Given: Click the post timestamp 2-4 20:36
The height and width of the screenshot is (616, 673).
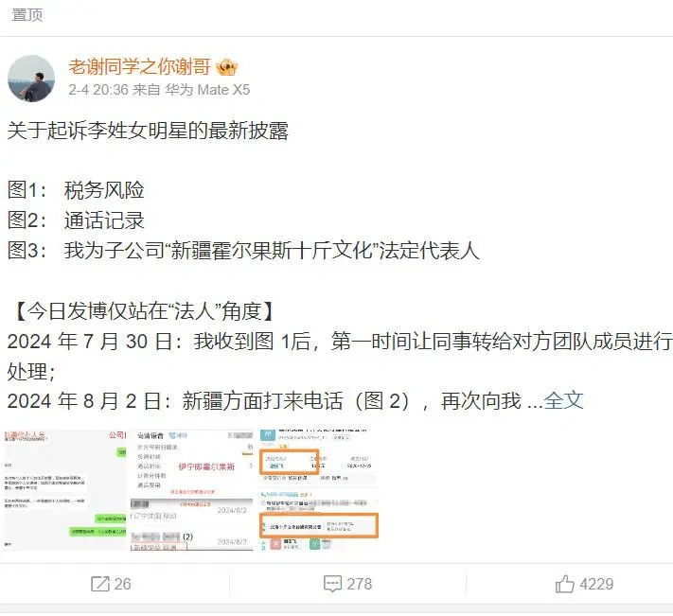Looking at the screenshot, I should coord(98,90).
